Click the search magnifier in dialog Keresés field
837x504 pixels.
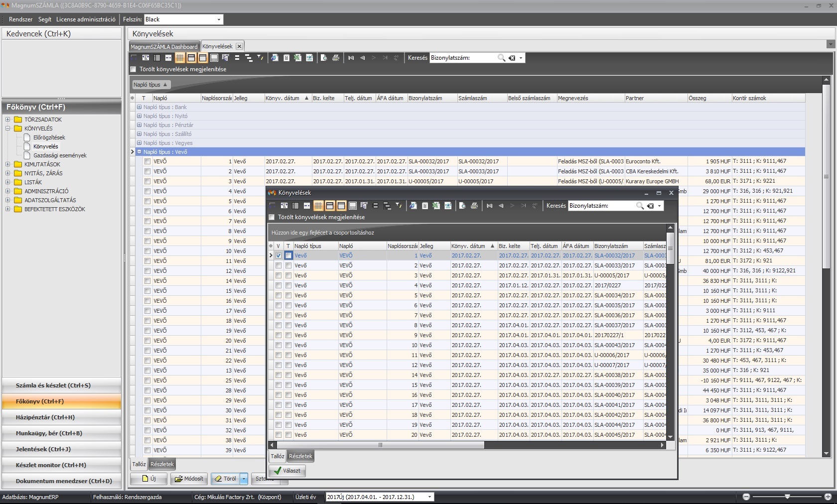(640, 206)
